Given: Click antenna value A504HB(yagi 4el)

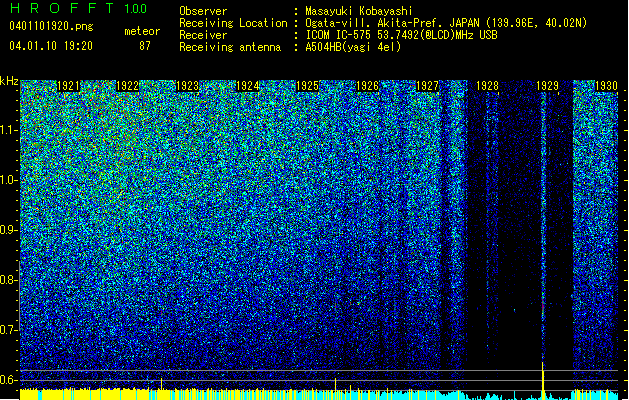Looking at the screenshot, I should pyautogui.click(x=353, y=47).
